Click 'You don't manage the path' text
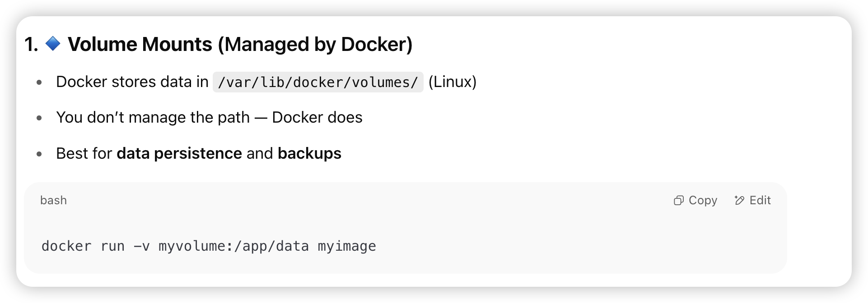Screen dimensions: 868x303 [x=153, y=118]
